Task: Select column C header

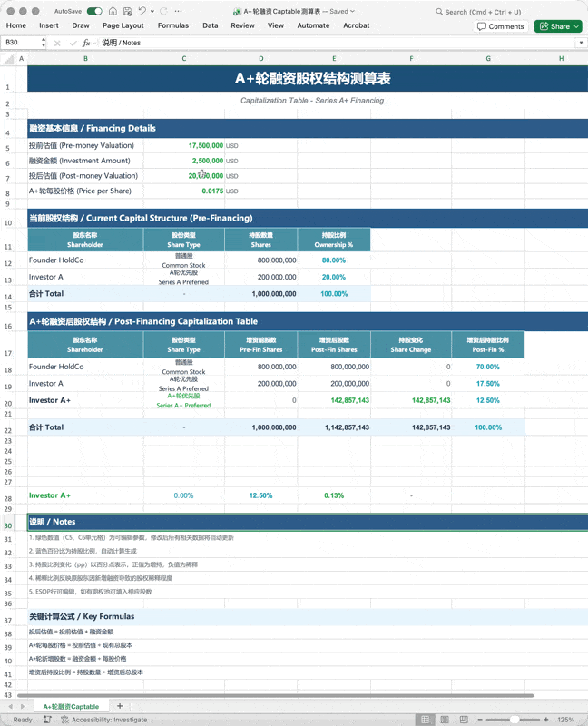Action: tap(184, 59)
